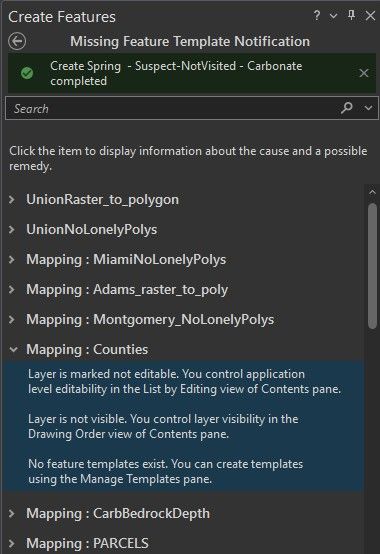Click the 'Layer is not visible' message
The width and height of the screenshot is (380, 554).
(x=163, y=426)
